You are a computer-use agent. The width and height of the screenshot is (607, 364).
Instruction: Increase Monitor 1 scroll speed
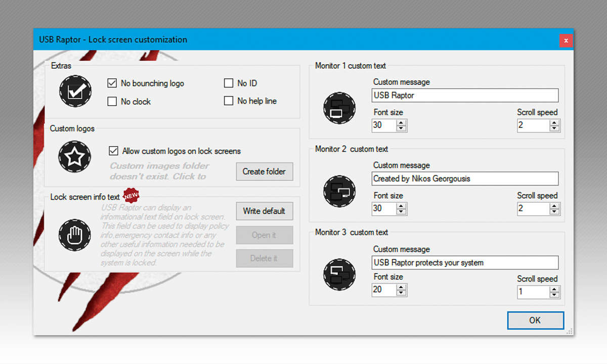(x=555, y=122)
